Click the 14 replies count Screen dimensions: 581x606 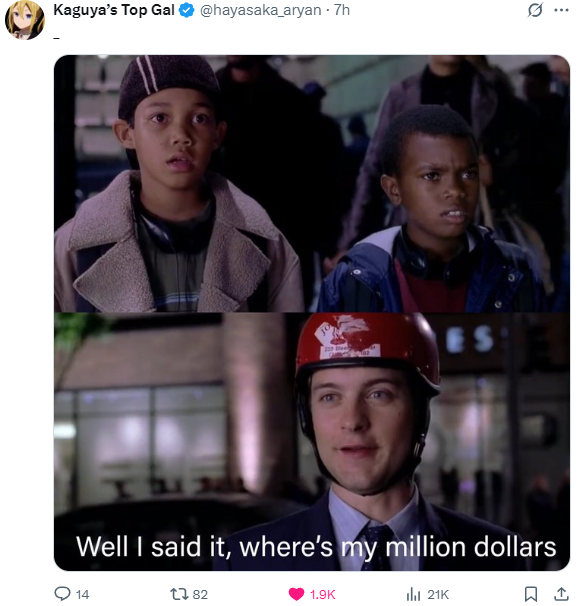[82, 594]
